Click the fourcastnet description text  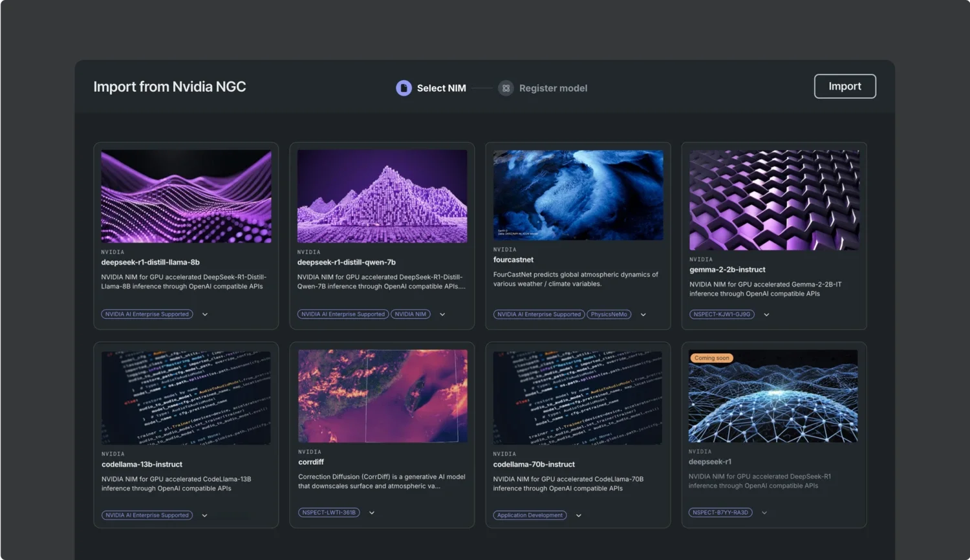[576, 279]
